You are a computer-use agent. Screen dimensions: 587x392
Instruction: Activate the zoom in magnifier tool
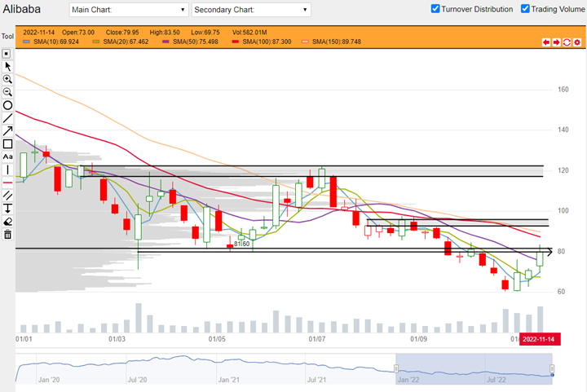tap(7, 79)
